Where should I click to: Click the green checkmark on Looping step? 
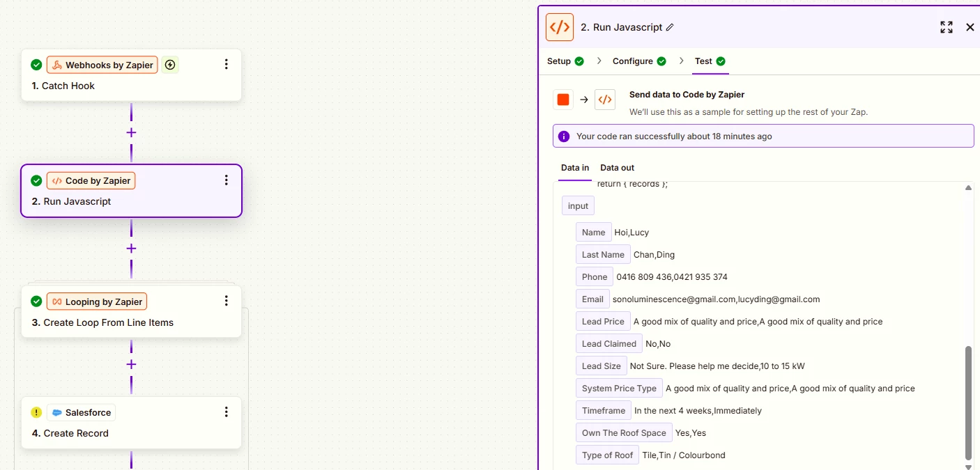tap(36, 301)
